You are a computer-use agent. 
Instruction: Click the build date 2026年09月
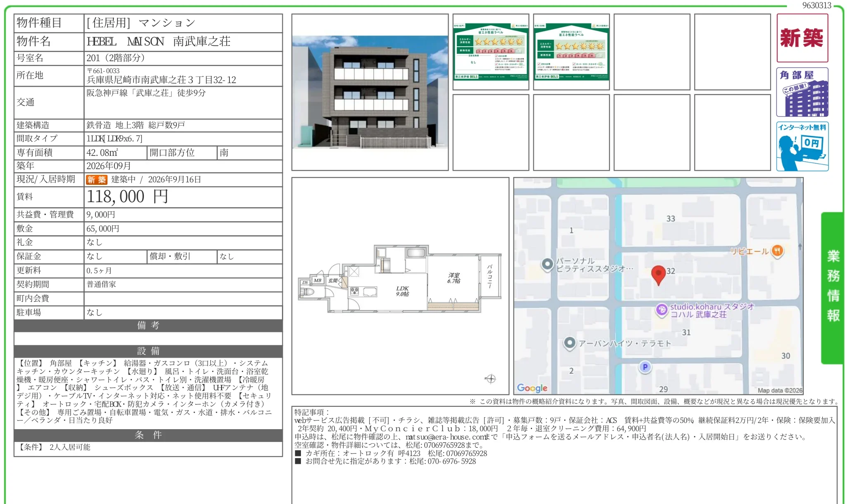109,166
